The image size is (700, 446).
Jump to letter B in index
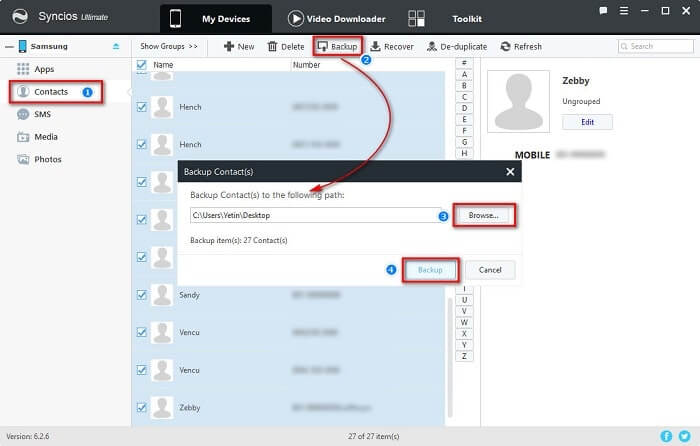(464, 85)
